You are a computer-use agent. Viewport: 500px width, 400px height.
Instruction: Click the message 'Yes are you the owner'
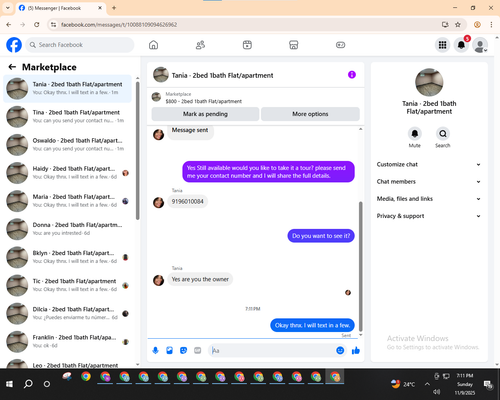(x=200, y=279)
